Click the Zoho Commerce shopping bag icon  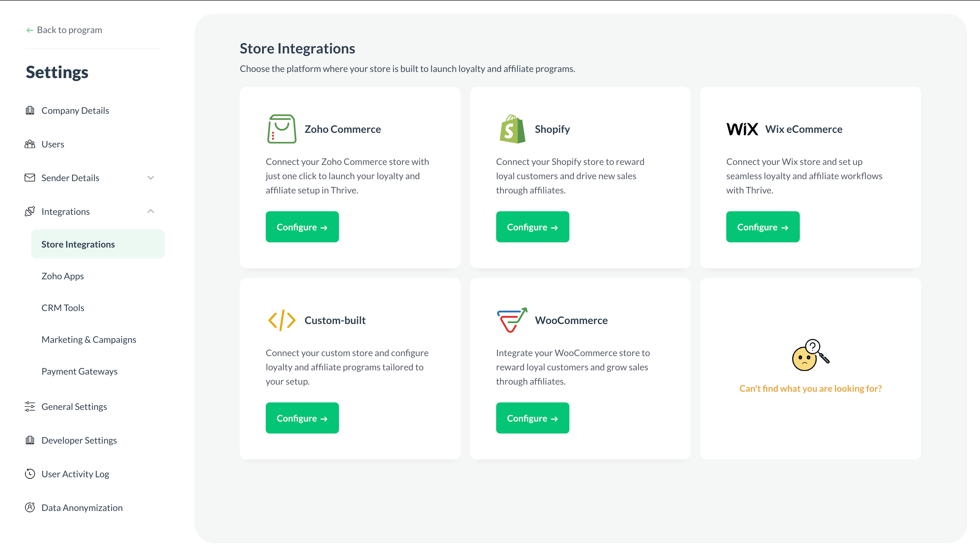(x=282, y=129)
